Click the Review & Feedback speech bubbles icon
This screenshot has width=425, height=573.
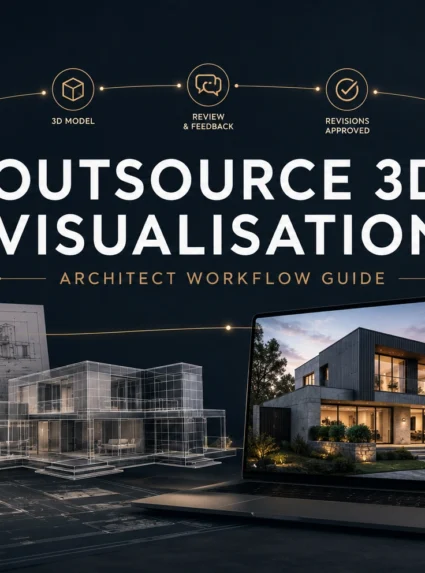[208, 85]
